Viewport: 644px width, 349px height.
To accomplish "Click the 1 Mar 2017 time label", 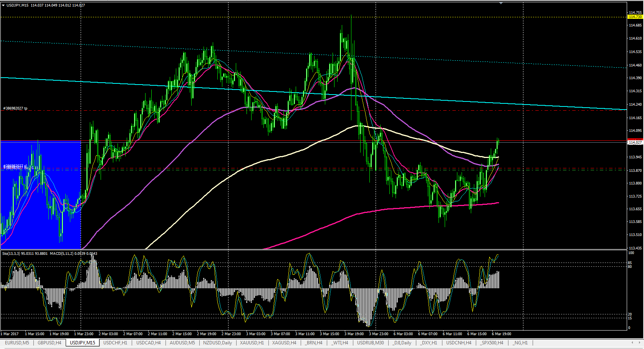I will point(10,334).
